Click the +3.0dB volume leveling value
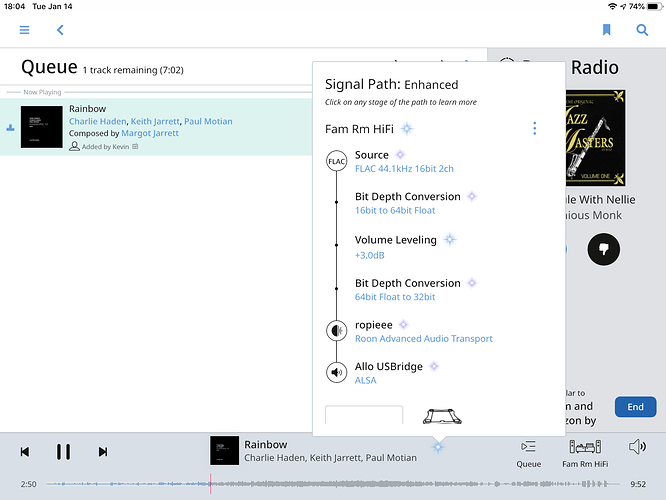The height and width of the screenshot is (500, 666). point(370,255)
